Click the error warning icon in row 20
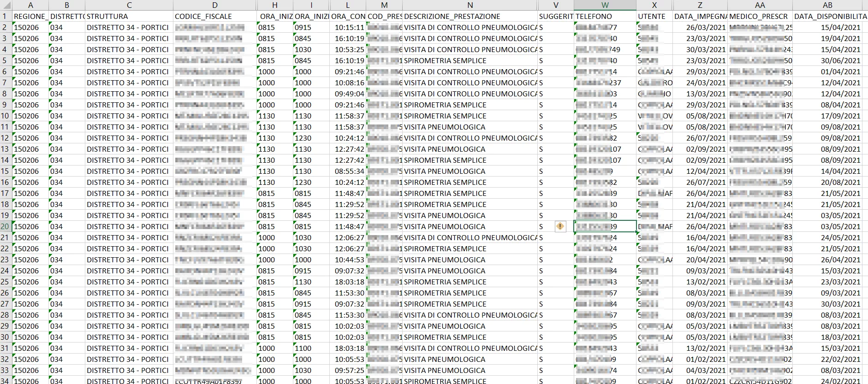The image size is (868, 384). coord(560,226)
